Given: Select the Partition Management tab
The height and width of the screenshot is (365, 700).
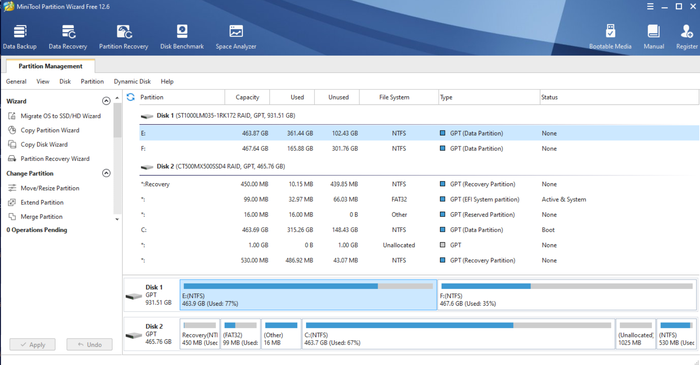Looking at the screenshot, I should [x=50, y=66].
